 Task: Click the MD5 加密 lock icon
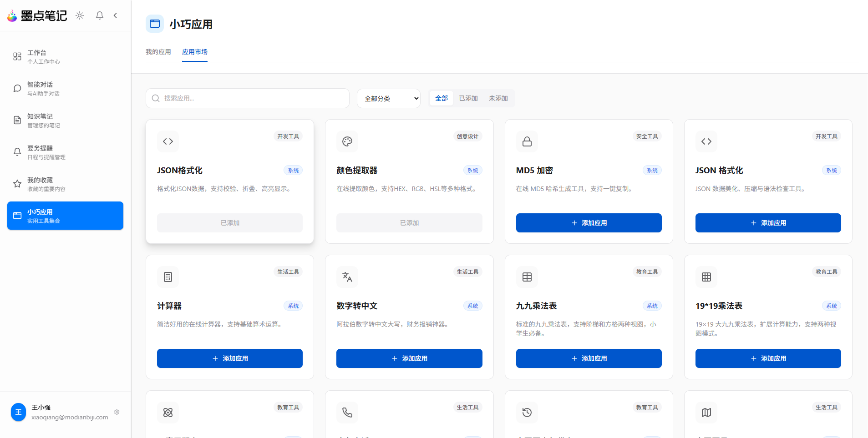527,141
